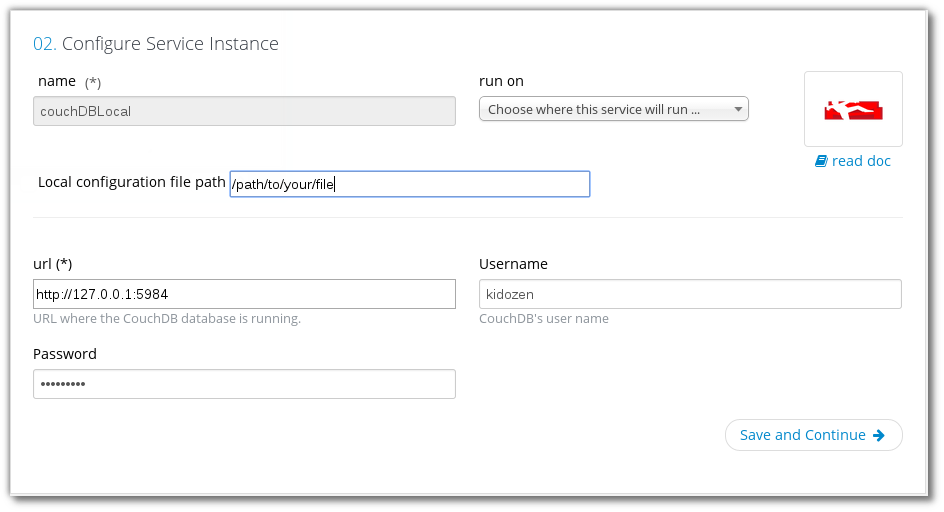This screenshot has height=512, width=944.
Task: Click the 'url (*)' label
Action: tap(53, 264)
